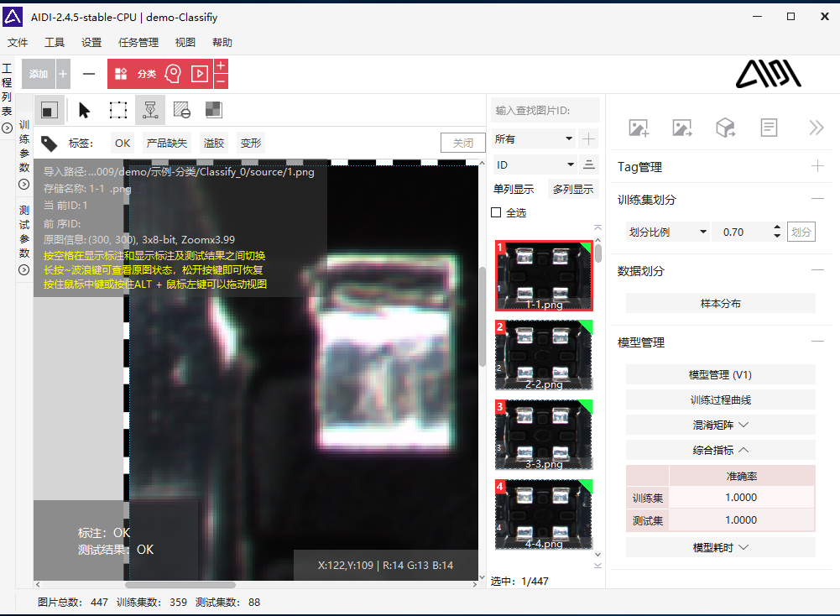The width and height of the screenshot is (840, 616).
Task: Open the 划分比例 dropdown
Action: 665,231
